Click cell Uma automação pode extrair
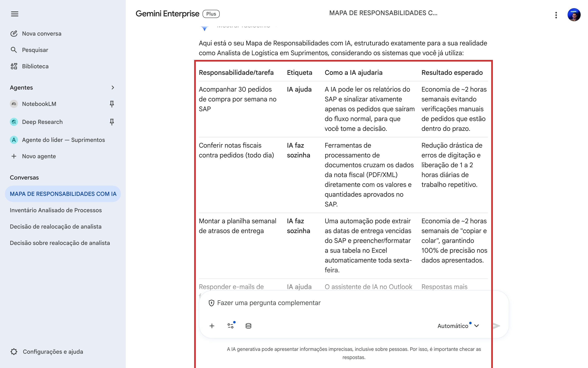Screen dimensions: 588x368 [368, 245]
